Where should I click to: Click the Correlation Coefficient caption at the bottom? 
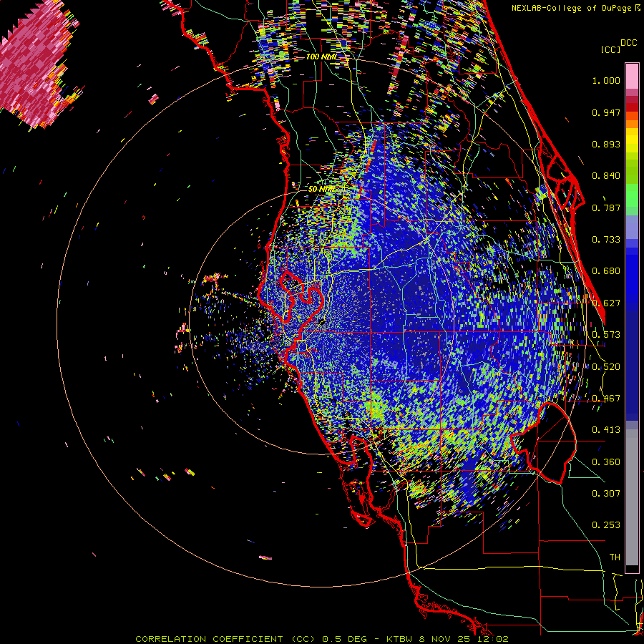[322, 639]
